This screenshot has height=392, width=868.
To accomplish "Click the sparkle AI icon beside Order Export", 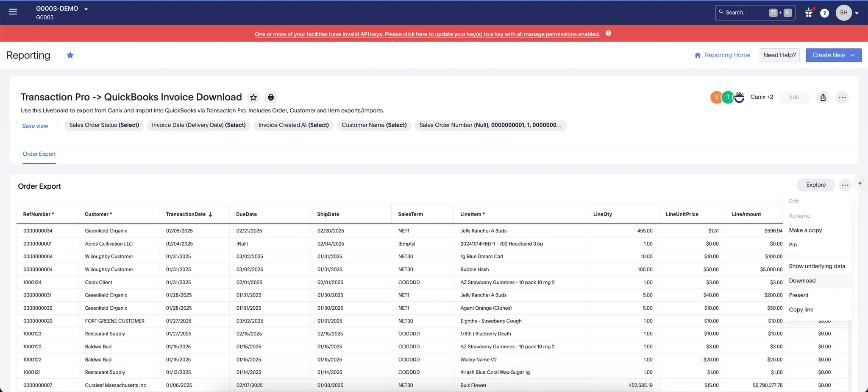I will (x=860, y=183).
